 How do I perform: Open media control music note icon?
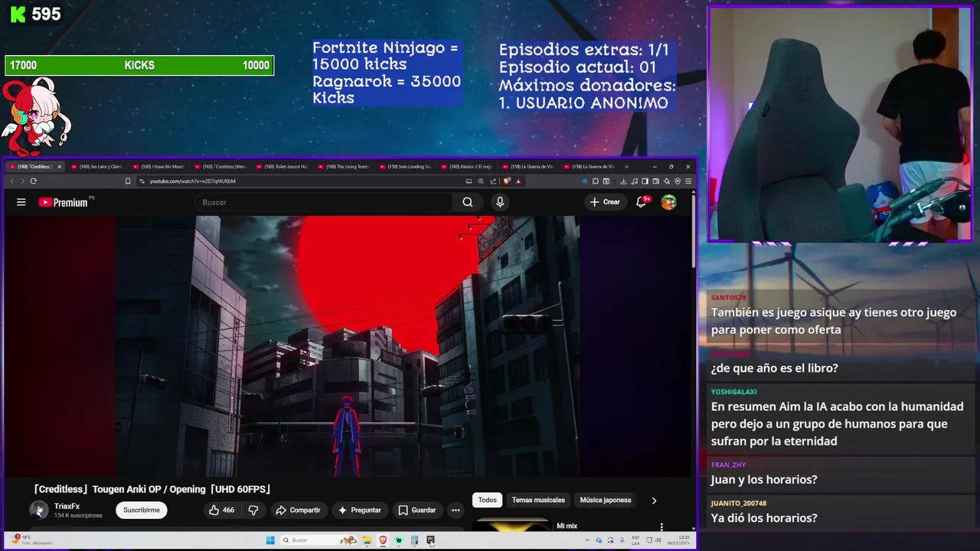pos(634,181)
